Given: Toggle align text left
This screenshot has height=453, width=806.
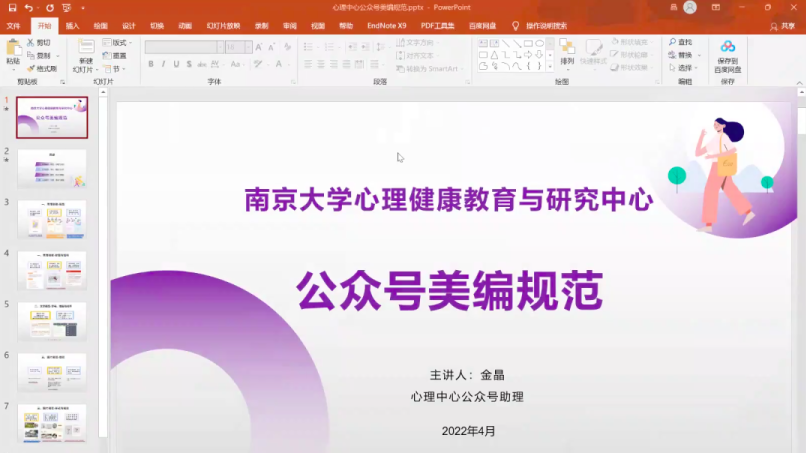Looking at the screenshot, I should 308,64.
